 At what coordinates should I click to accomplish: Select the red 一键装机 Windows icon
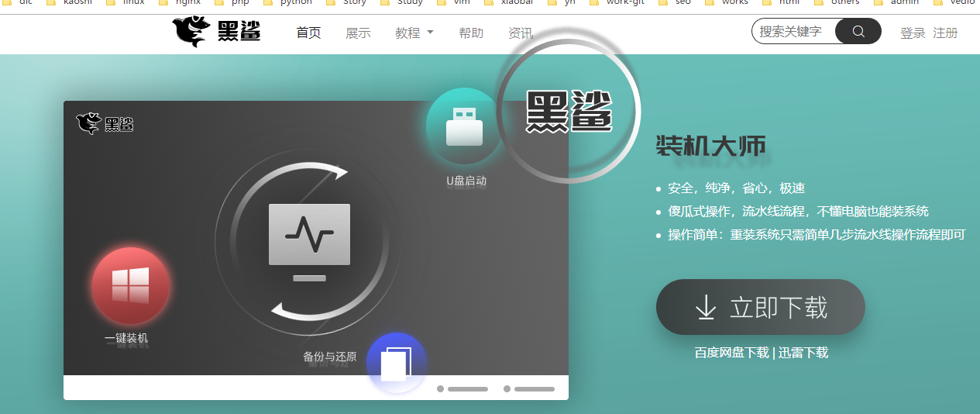click(130, 285)
